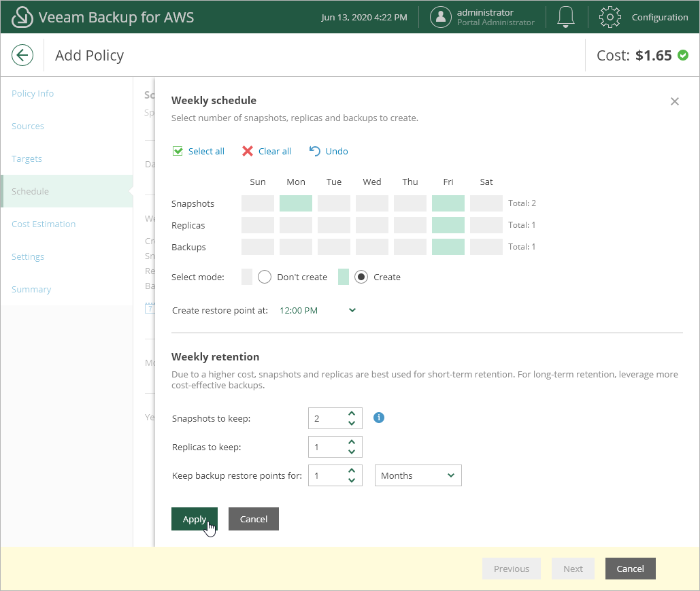The height and width of the screenshot is (591, 700).
Task: Click the Undo arrow icon
Action: pos(315,151)
